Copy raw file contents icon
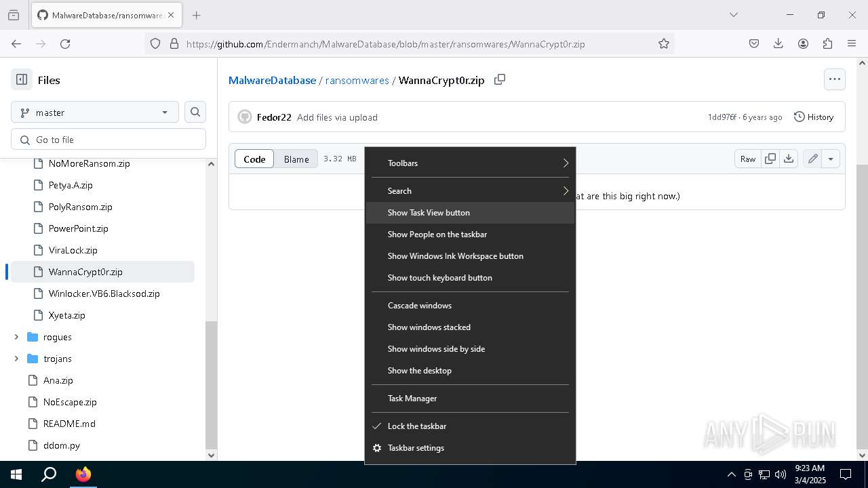 coord(770,159)
